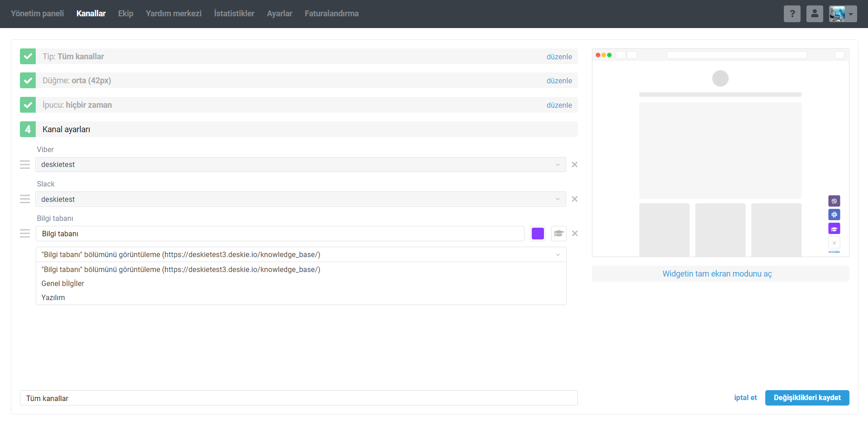Remove the Slack channel
This screenshot has height=425, width=868.
[575, 199]
